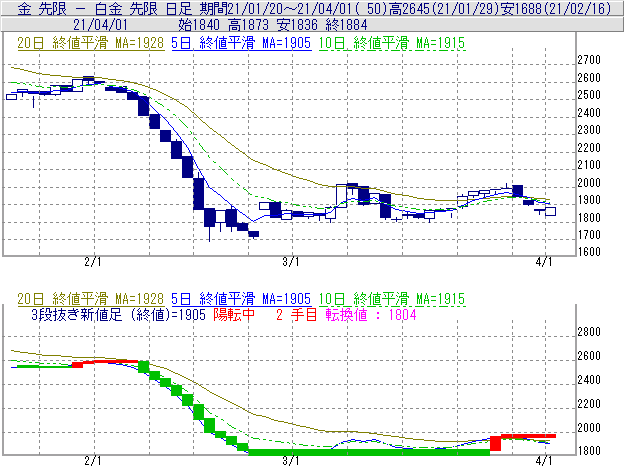Click the 安1688(21/02/16) period low text
This screenshot has width=624, height=473.
pos(556,8)
